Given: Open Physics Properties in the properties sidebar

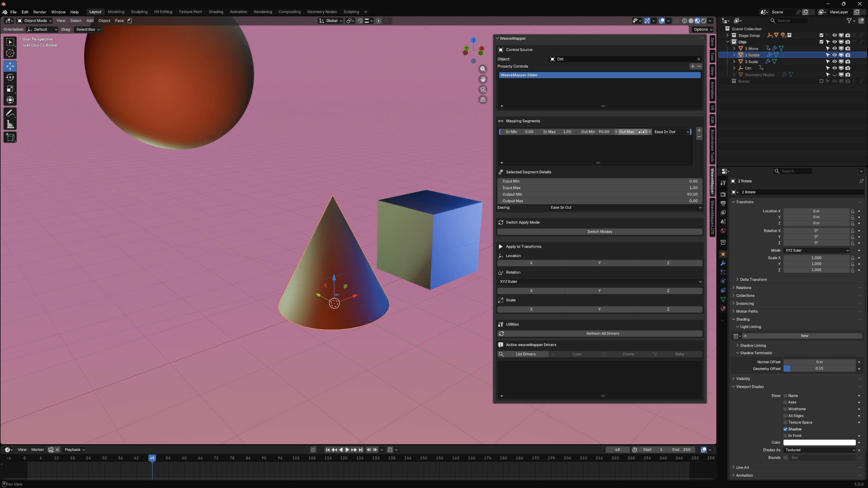Looking at the screenshot, I should coord(723,281).
